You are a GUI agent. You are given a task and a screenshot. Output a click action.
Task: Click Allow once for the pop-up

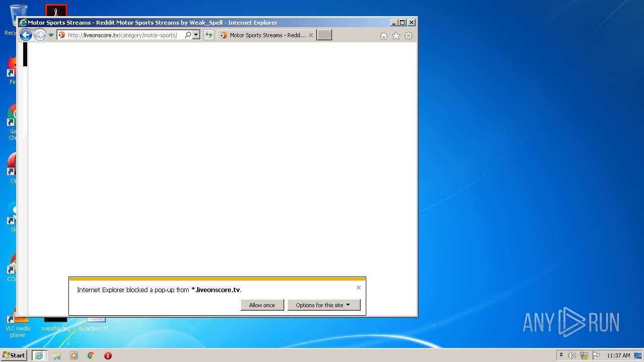[x=262, y=305]
